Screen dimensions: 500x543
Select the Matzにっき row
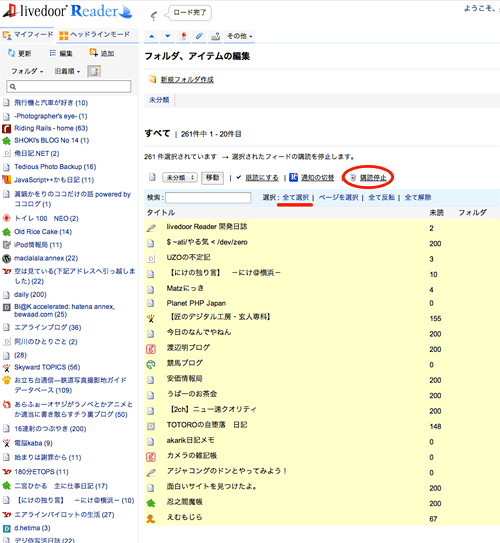pyautogui.click(x=322, y=288)
